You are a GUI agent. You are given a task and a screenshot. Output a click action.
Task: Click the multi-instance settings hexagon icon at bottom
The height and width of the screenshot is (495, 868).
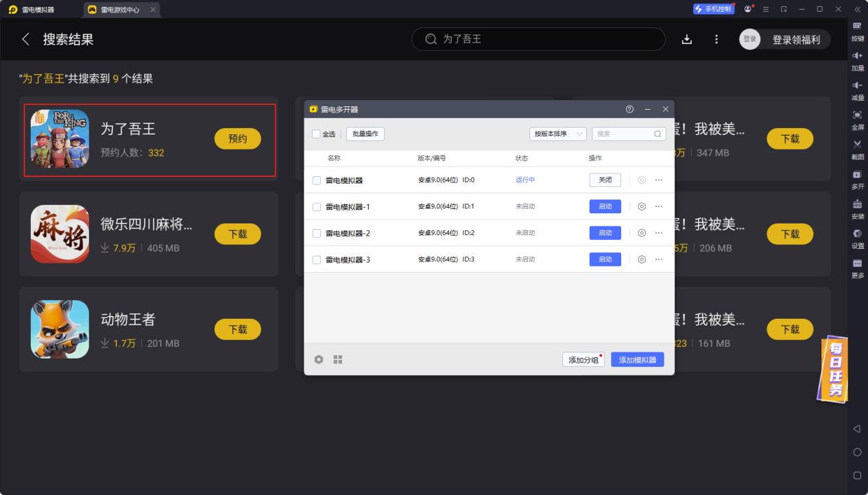point(319,359)
